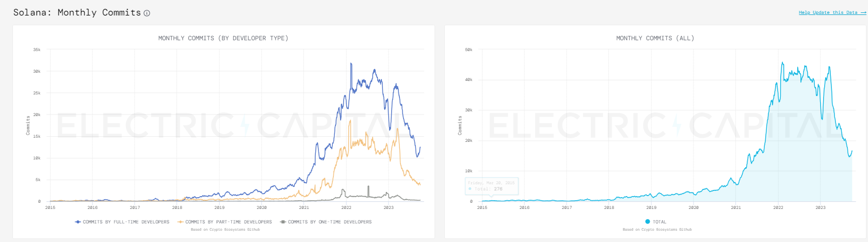
Task: Click the 2022 label on the left chart axis
Action: point(346,207)
